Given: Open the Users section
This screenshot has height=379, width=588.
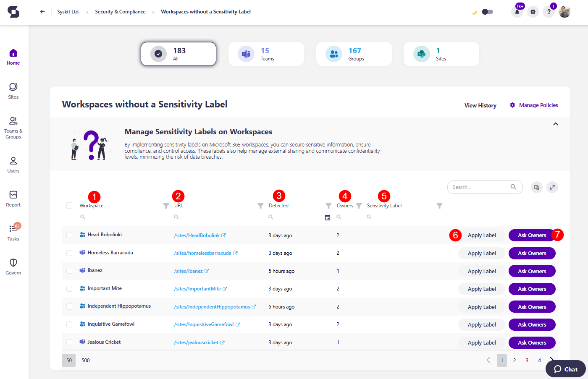Looking at the screenshot, I should (x=13, y=164).
